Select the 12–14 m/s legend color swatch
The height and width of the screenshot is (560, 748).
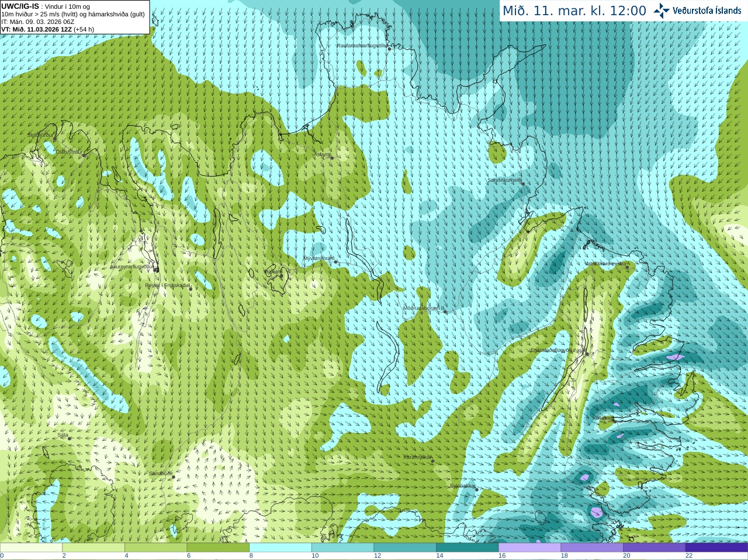[405, 548]
